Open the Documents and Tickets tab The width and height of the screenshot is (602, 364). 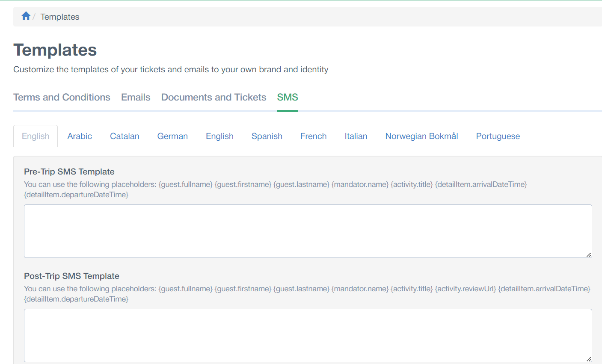pyautogui.click(x=214, y=97)
